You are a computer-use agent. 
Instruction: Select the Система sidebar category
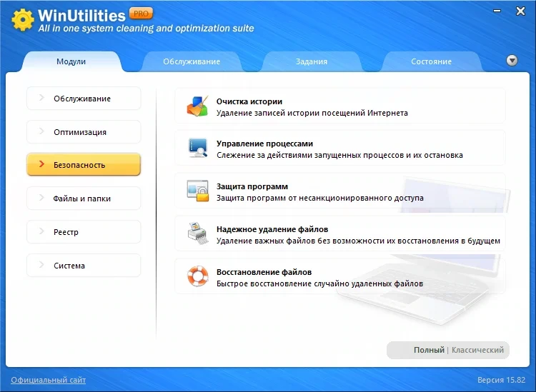[x=84, y=266]
